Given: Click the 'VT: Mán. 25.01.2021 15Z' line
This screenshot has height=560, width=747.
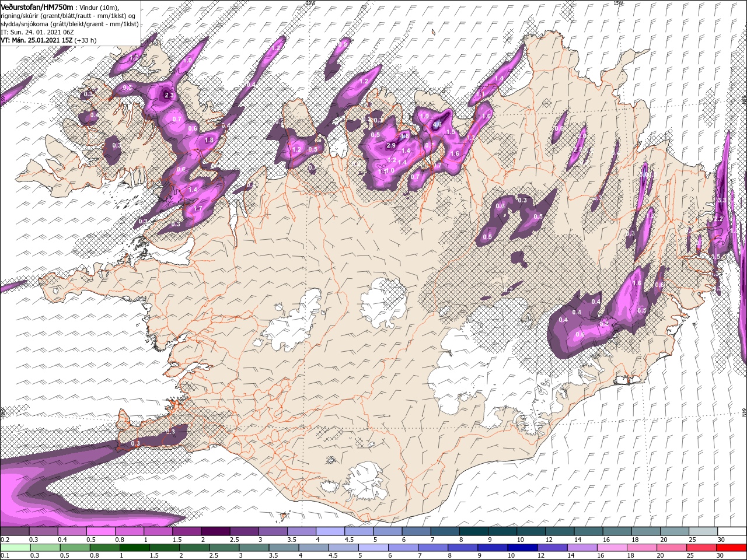Looking at the screenshot, I should coord(36,40).
